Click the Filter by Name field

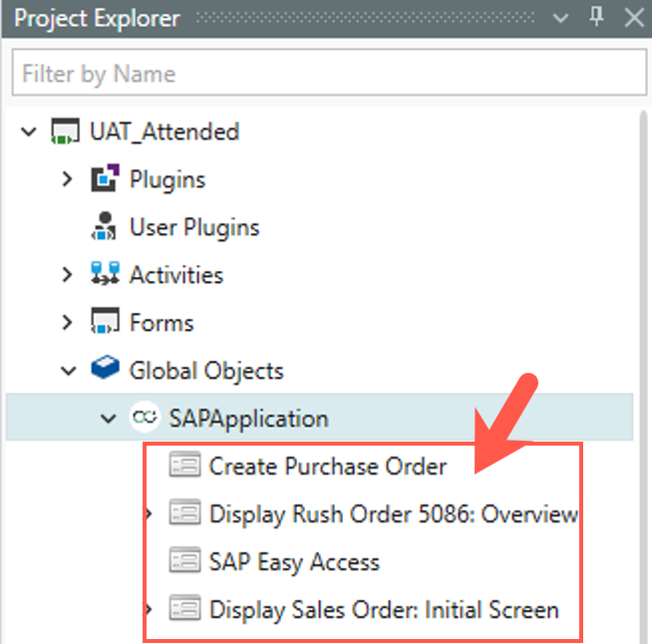click(x=329, y=73)
